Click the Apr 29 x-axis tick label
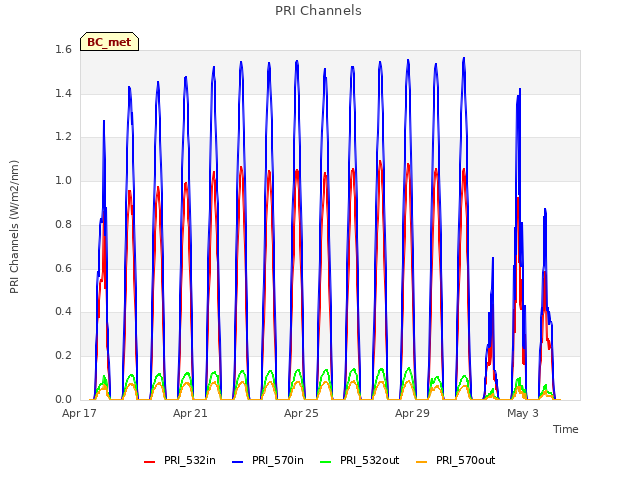Image resolution: width=640 pixels, height=480 pixels. coord(412,413)
